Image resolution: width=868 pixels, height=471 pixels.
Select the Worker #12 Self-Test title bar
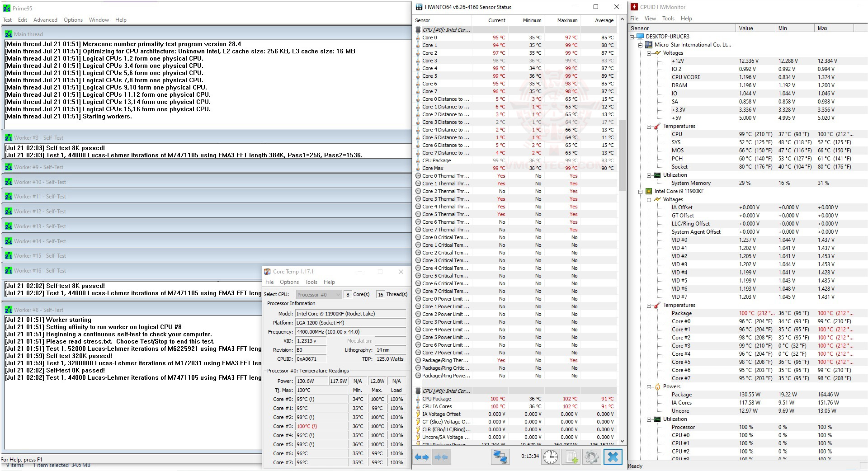click(x=207, y=211)
